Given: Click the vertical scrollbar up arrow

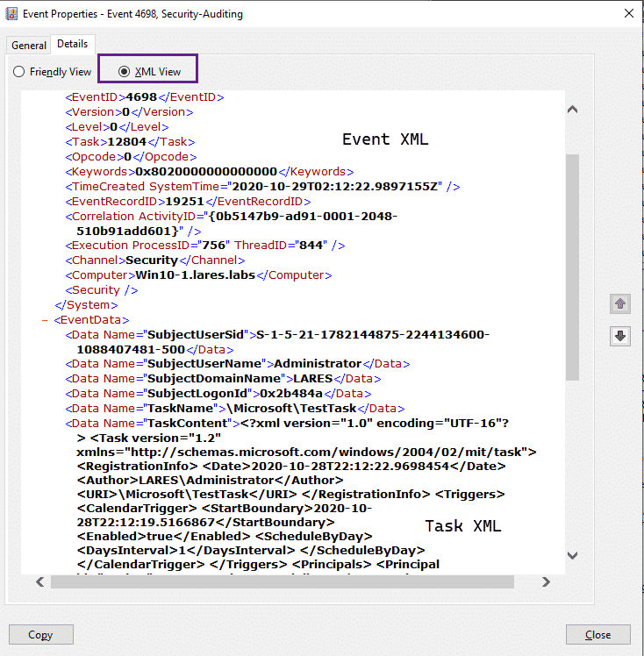Looking at the screenshot, I should pyautogui.click(x=572, y=110).
